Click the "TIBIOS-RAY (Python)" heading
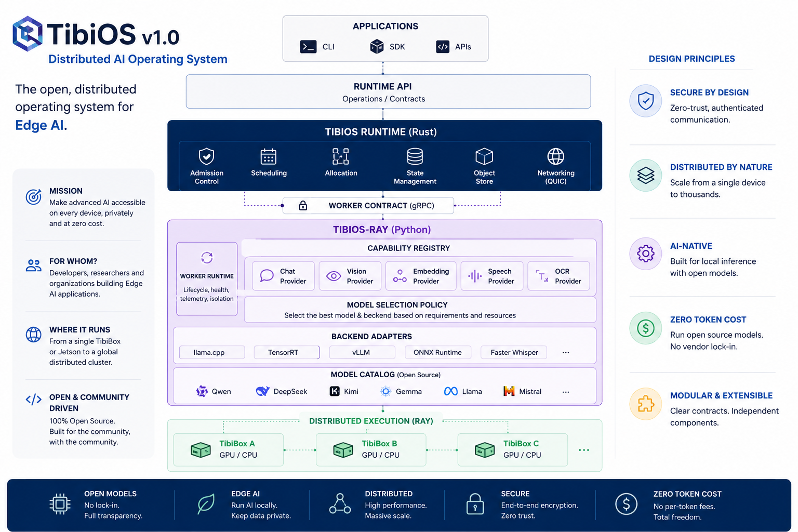This screenshot has width=798, height=532. 382,230
